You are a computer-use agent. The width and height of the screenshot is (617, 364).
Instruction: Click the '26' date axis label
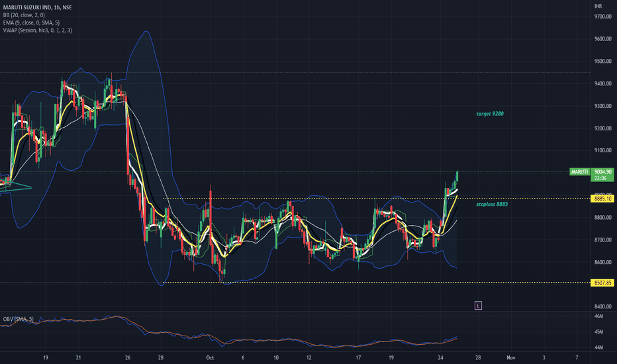[x=128, y=357]
